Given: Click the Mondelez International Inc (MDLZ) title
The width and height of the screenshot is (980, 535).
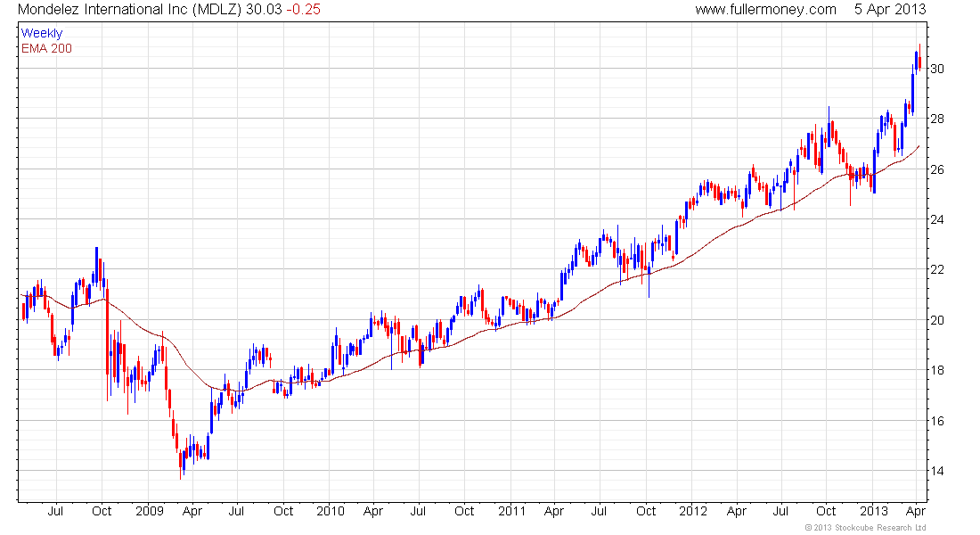Looking at the screenshot, I should pyautogui.click(x=129, y=10).
